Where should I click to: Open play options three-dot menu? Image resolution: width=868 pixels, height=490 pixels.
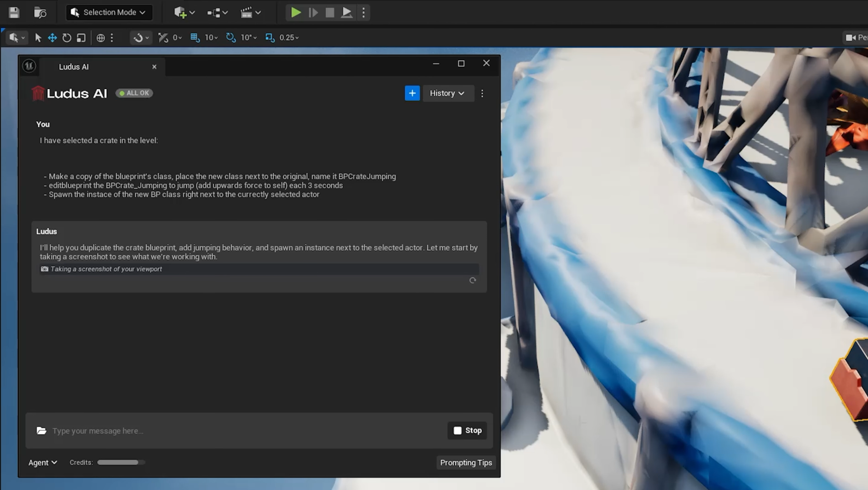(x=363, y=12)
